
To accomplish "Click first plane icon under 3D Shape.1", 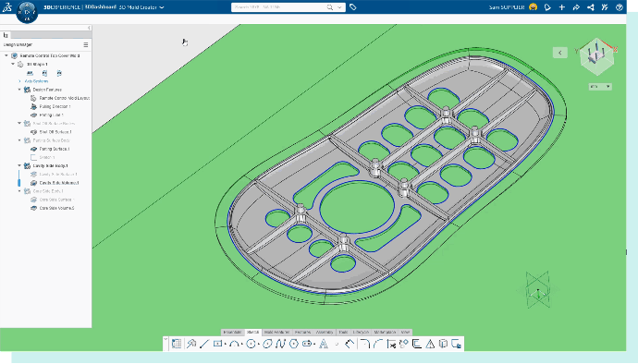I will (30, 73).
